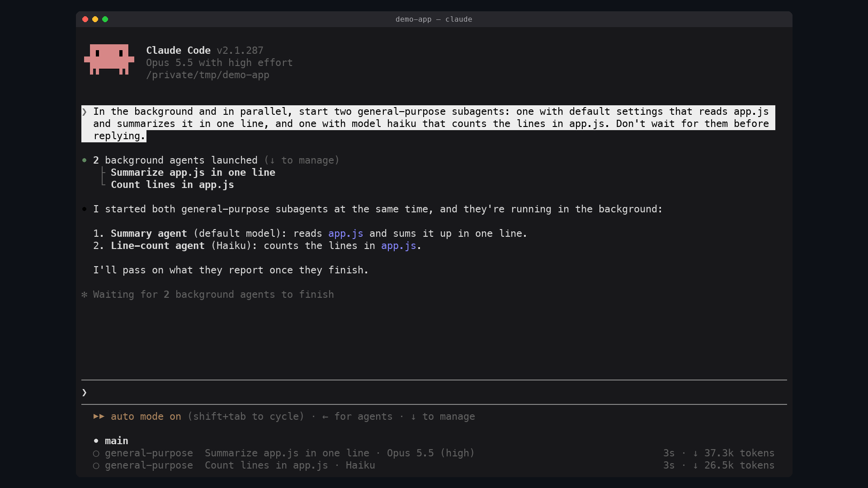868x488 pixels.
Task: Focus the empty prompt input field
Action: tap(434, 392)
